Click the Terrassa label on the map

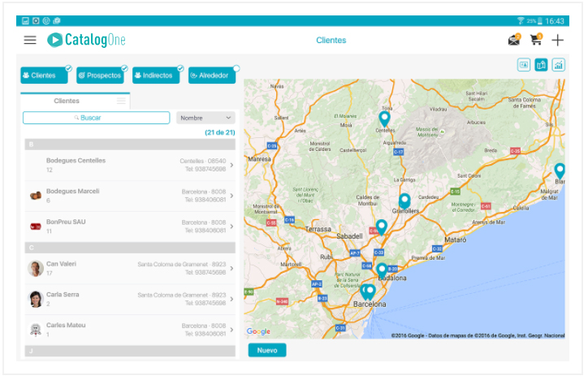[318, 229]
